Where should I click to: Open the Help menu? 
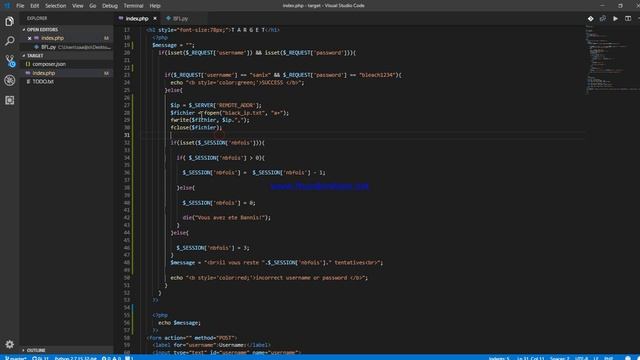point(155,6)
